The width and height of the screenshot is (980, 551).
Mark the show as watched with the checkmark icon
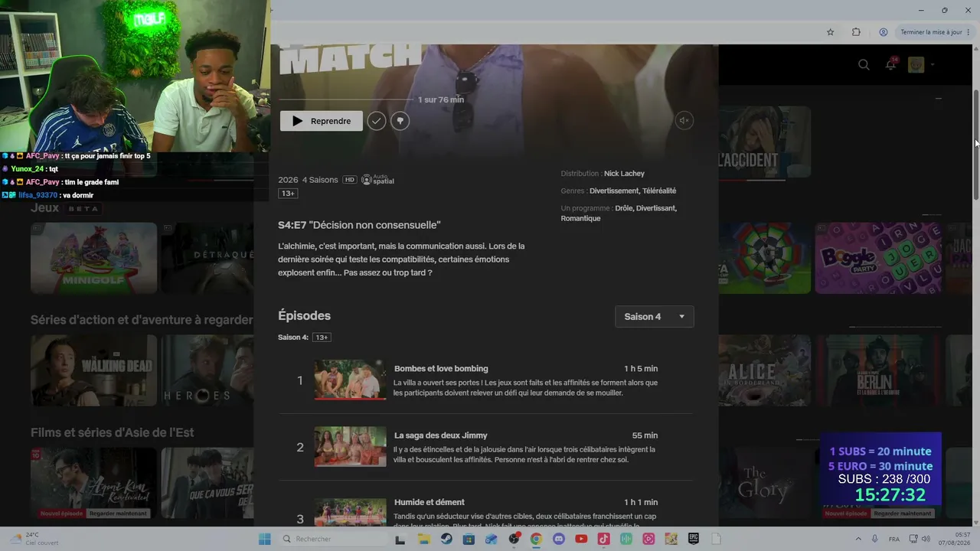(x=376, y=121)
